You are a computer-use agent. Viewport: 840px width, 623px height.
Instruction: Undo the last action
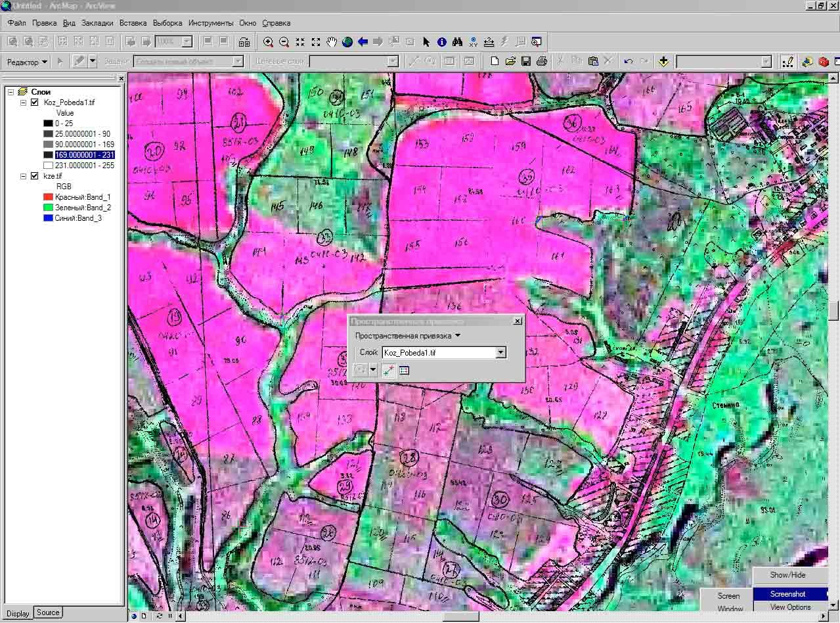[629, 61]
